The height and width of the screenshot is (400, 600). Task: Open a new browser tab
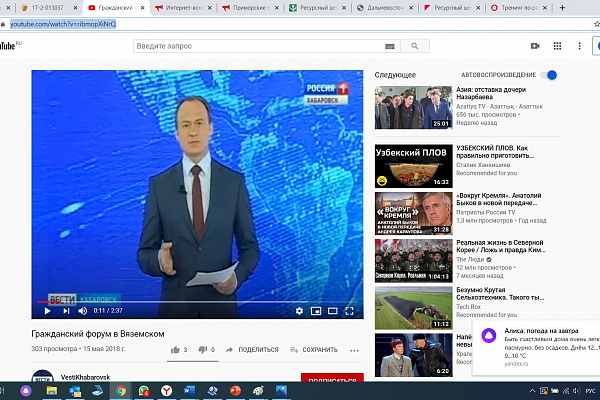pos(562,8)
